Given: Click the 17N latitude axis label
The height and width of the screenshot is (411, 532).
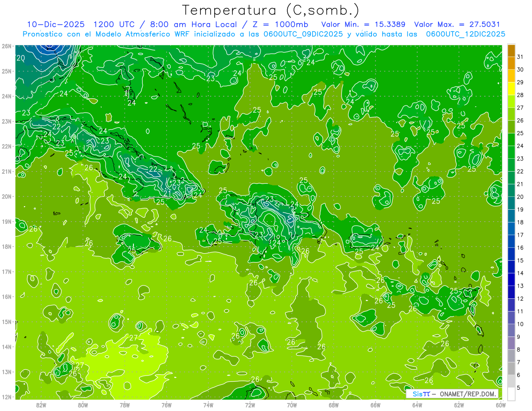Looking at the screenshot, I should pyautogui.click(x=7, y=272).
